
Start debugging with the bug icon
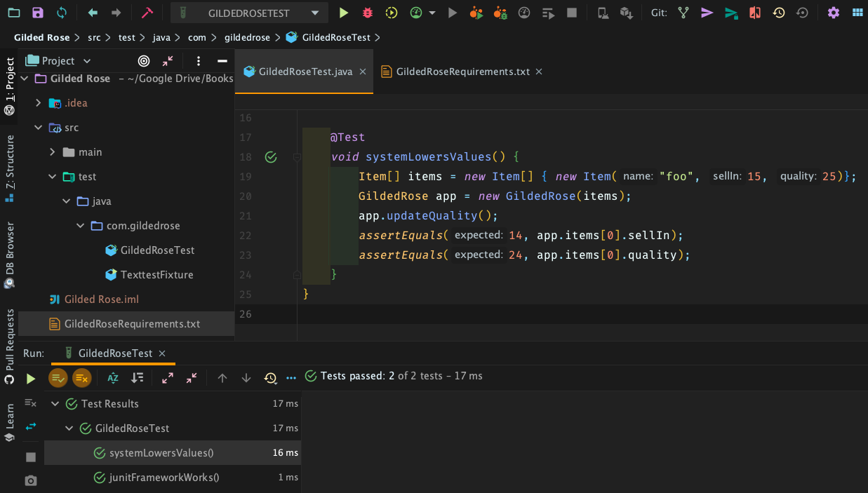click(368, 13)
